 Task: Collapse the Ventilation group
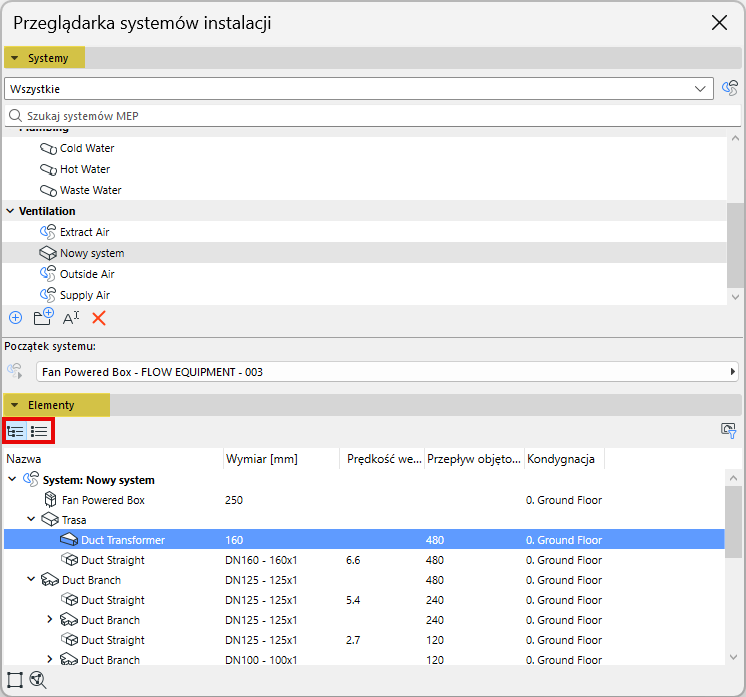pyautogui.click(x=11, y=211)
